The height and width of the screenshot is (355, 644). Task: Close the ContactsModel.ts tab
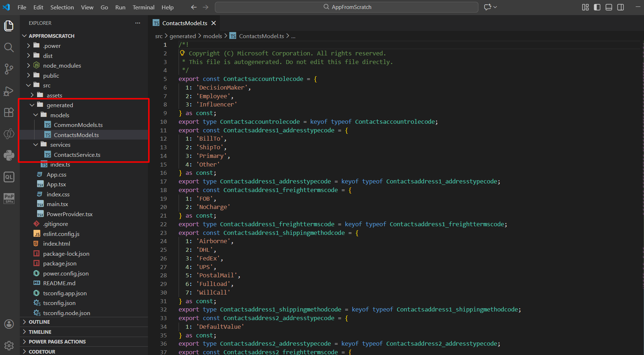click(x=213, y=23)
